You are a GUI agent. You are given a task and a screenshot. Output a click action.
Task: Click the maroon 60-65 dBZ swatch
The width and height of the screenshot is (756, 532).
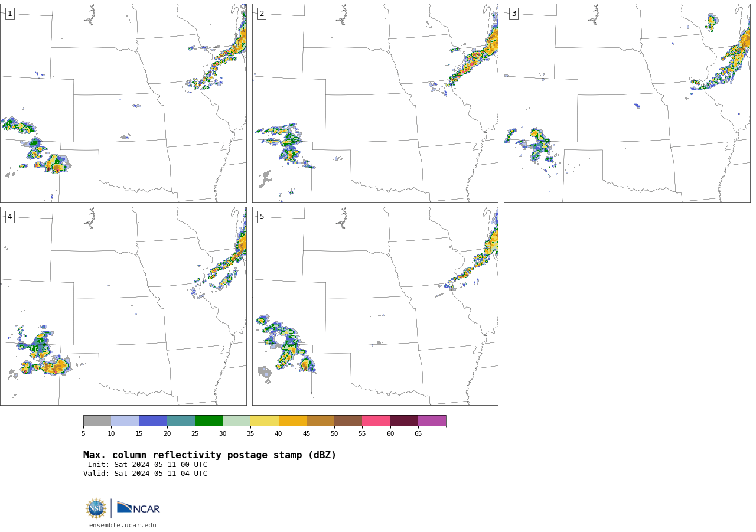pos(404,420)
